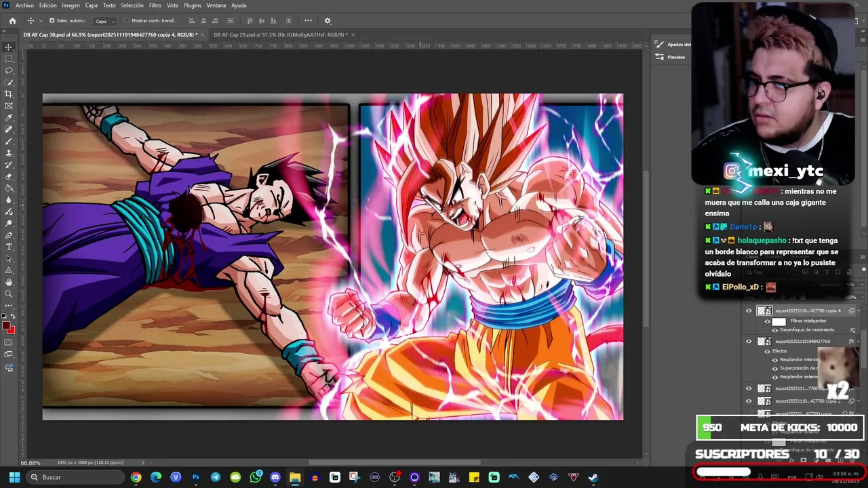Pick the Frame tool
868x488 pixels.
[x=9, y=106]
